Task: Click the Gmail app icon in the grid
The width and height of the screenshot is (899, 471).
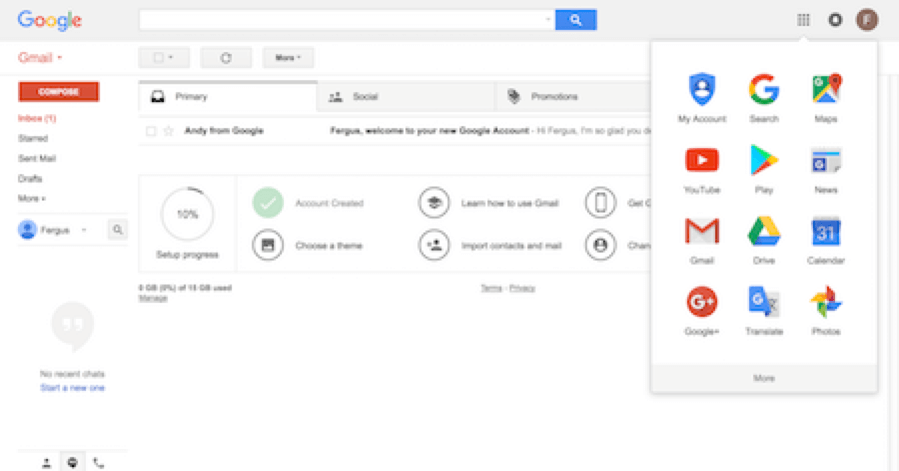Action: 702,231
